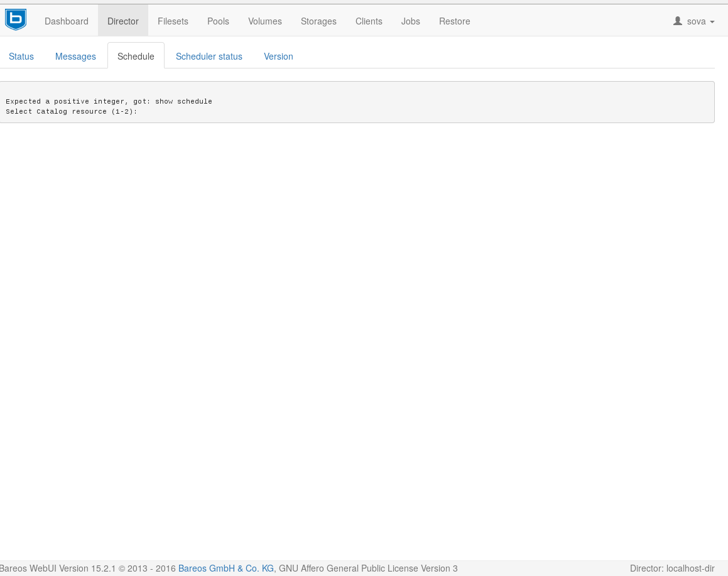Image resolution: width=728 pixels, height=576 pixels.
Task: Click the Bareos shield logo
Action: 15,20
